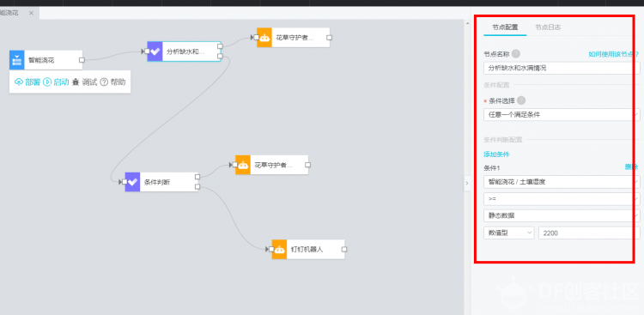Collapse the right configuration panel arrow

pos(467,183)
